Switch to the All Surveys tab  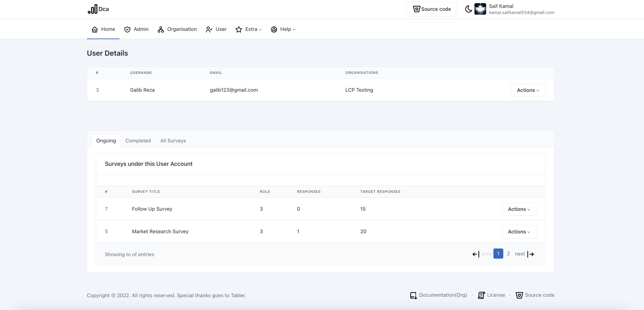tap(173, 141)
